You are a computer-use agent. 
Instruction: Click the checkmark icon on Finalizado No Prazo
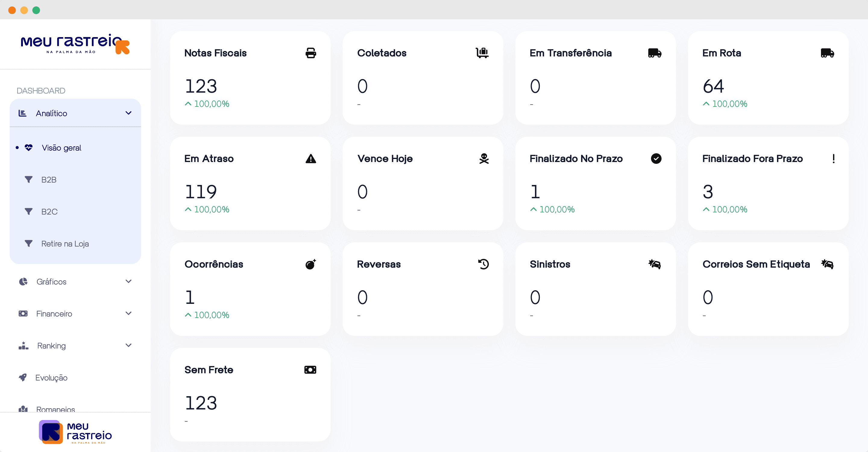pyautogui.click(x=656, y=158)
